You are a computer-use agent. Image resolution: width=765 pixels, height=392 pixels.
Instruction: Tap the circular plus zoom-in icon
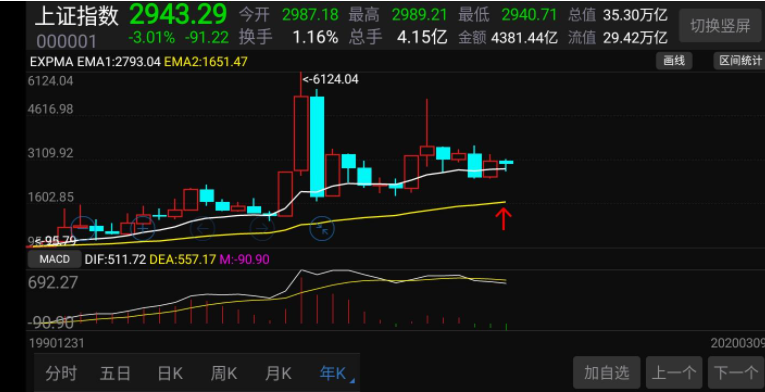click(143, 227)
